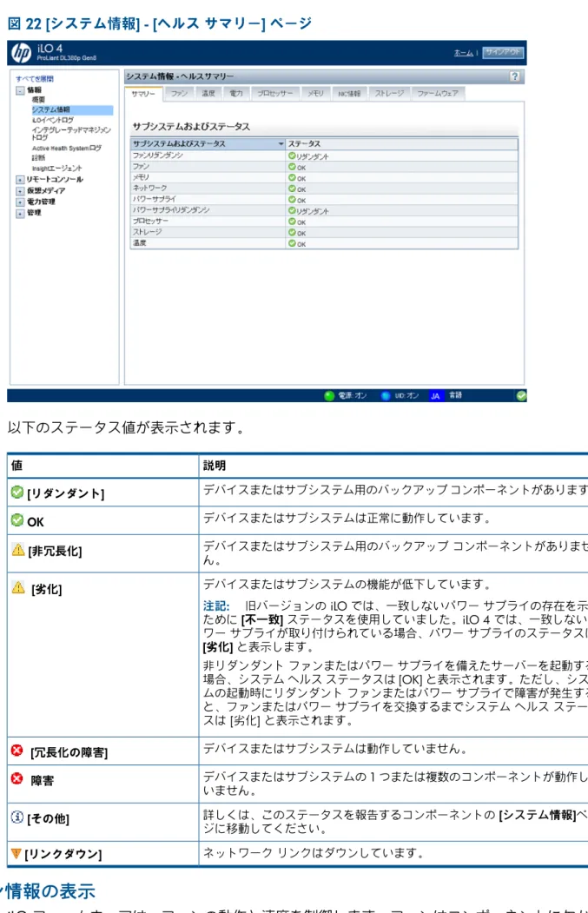Select iLOイベントログ in the navigation tree

click(52, 120)
